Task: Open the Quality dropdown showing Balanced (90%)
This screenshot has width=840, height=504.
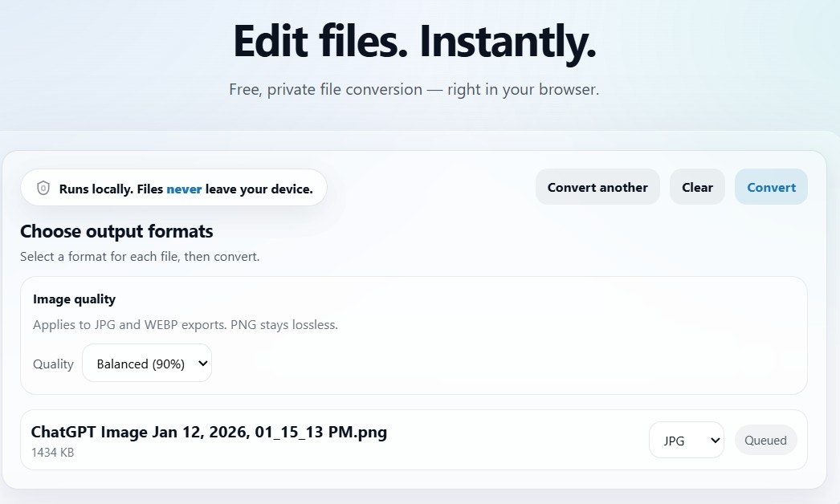Action: [147, 363]
